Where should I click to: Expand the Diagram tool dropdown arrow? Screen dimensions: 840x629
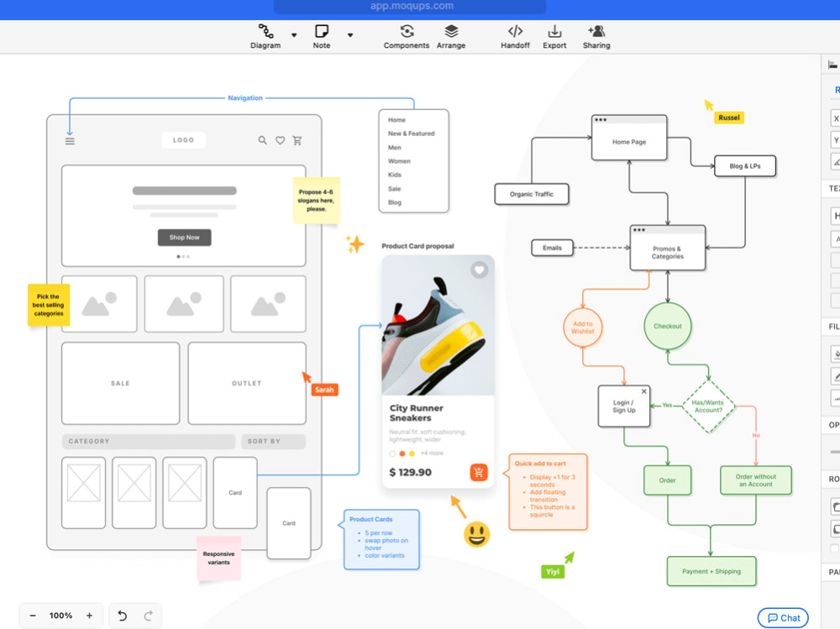(x=294, y=35)
